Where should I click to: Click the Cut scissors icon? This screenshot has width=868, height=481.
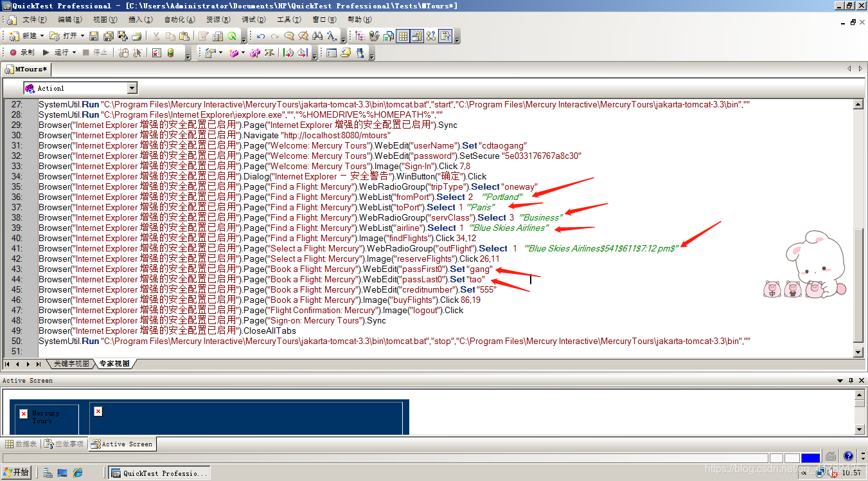tap(155, 36)
